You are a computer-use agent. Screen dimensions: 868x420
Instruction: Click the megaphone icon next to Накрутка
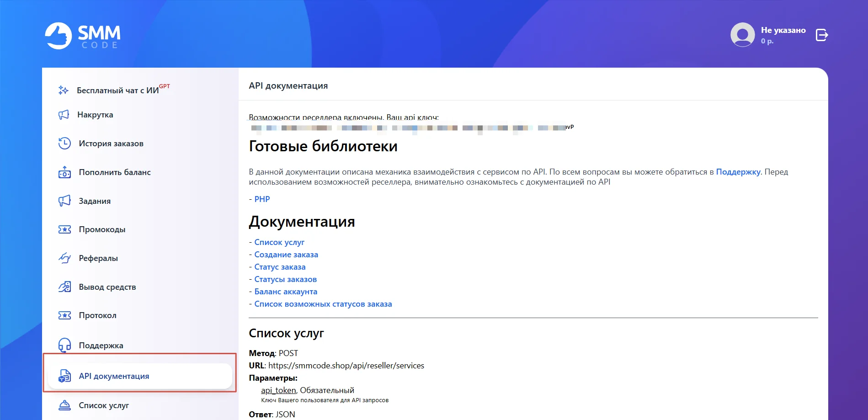[64, 115]
